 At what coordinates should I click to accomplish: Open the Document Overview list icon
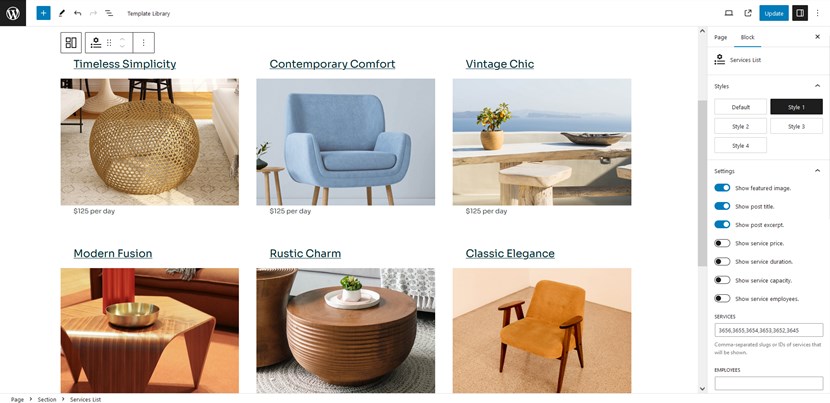109,13
